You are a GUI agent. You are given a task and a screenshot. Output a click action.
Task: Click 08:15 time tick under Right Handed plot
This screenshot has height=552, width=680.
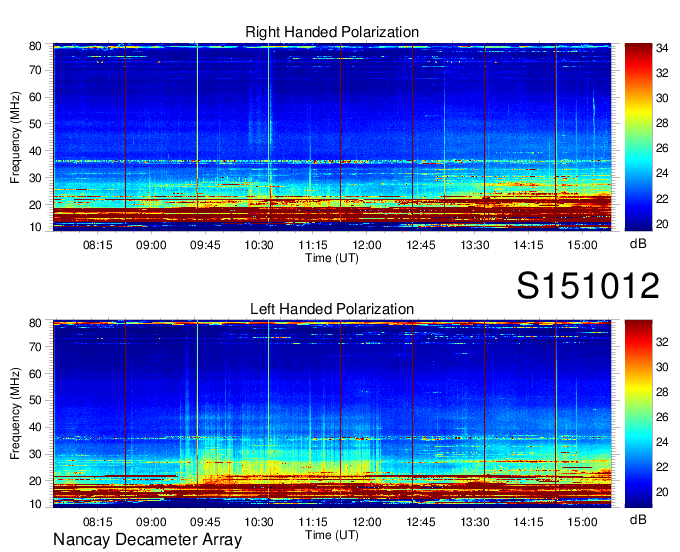(x=98, y=245)
